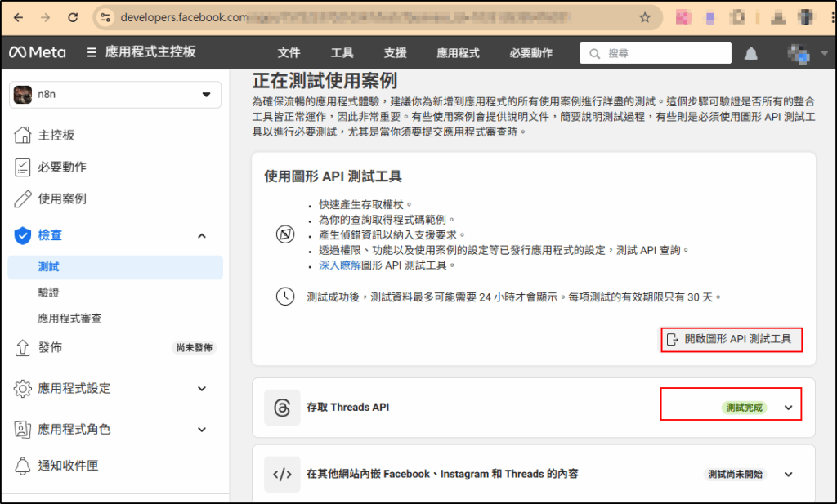Click the 存取 Threads API title
The height and width of the screenshot is (504, 837).
(348, 408)
